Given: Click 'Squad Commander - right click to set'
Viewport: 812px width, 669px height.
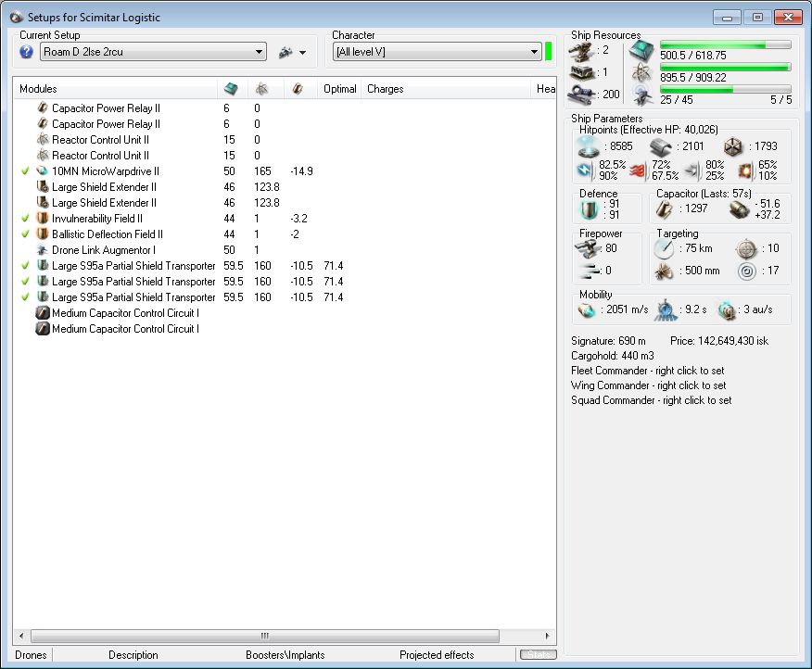Looking at the screenshot, I should [652, 400].
